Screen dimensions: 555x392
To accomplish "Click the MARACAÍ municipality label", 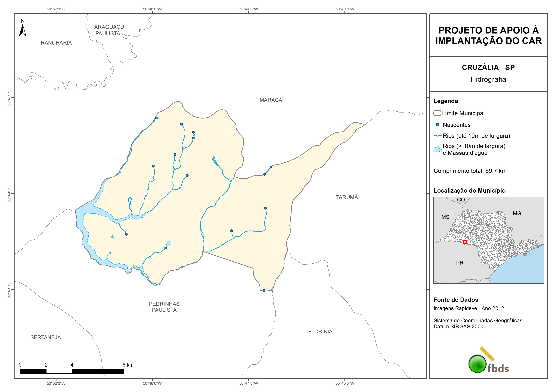I will (x=271, y=100).
